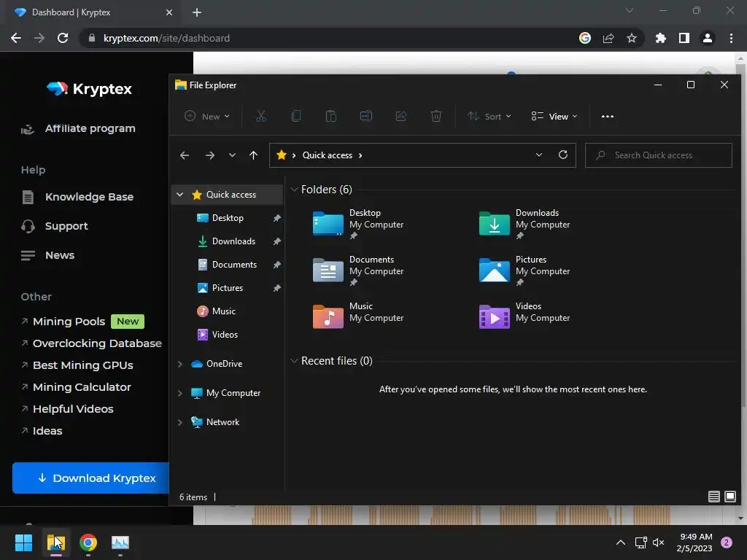Click the Chrome icon on the taskbar
The image size is (747, 560).
tap(88, 542)
